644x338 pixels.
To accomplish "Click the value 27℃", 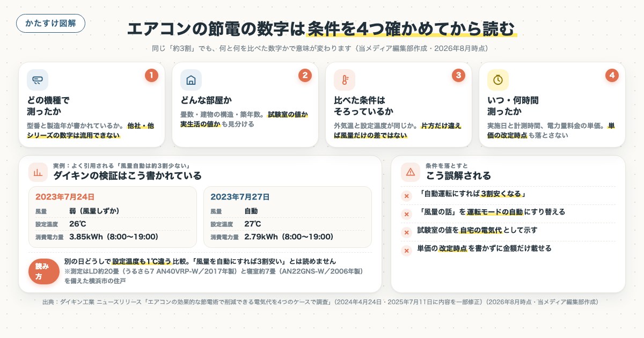I will coord(253,224).
